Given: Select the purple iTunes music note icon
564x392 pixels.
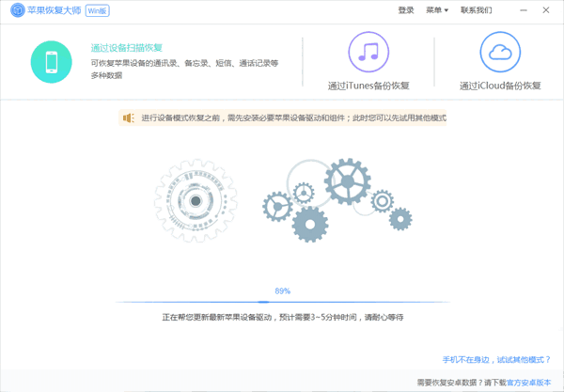Looking at the screenshot, I should pos(368,52).
